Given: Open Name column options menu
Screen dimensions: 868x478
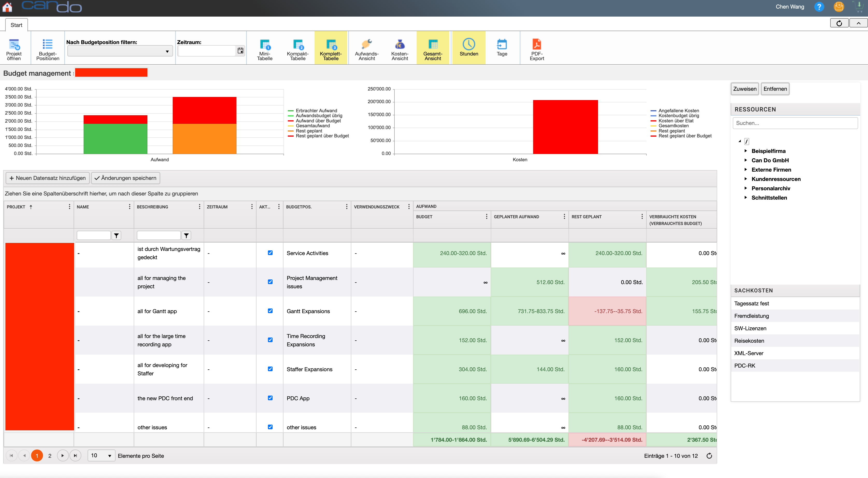Looking at the screenshot, I should pos(129,207).
